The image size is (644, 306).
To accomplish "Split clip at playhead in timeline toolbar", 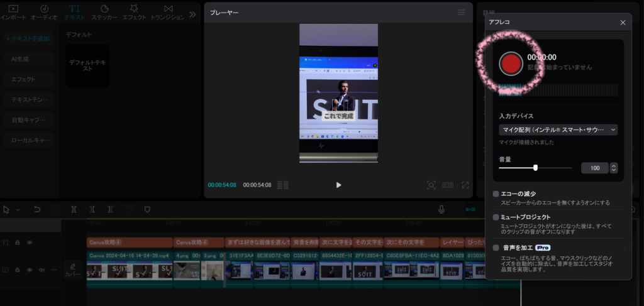I will point(74,209).
